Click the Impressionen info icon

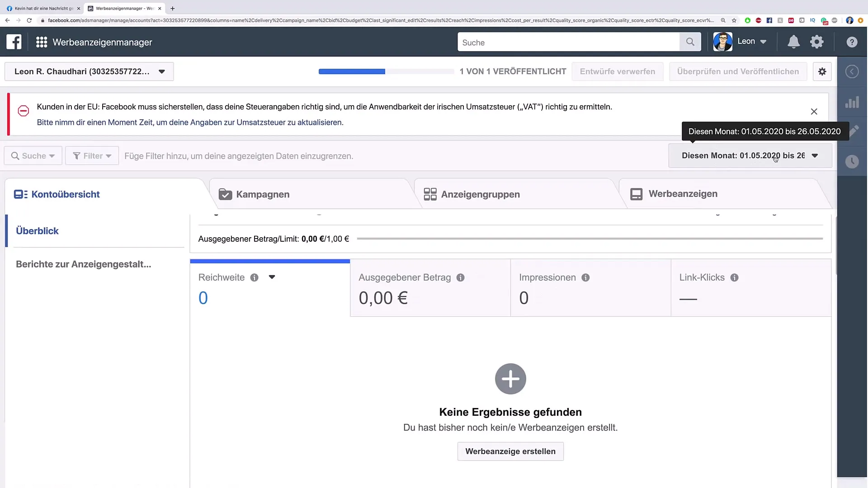point(585,278)
